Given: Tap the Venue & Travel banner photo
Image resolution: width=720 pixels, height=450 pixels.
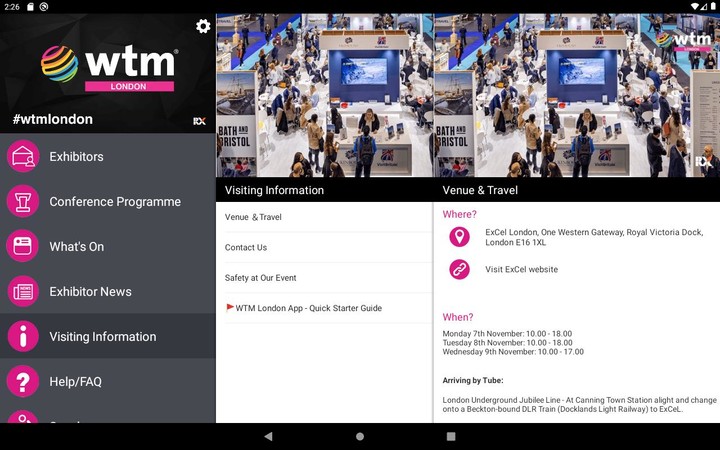Looking at the screenshot, I should tap(577, 95).
